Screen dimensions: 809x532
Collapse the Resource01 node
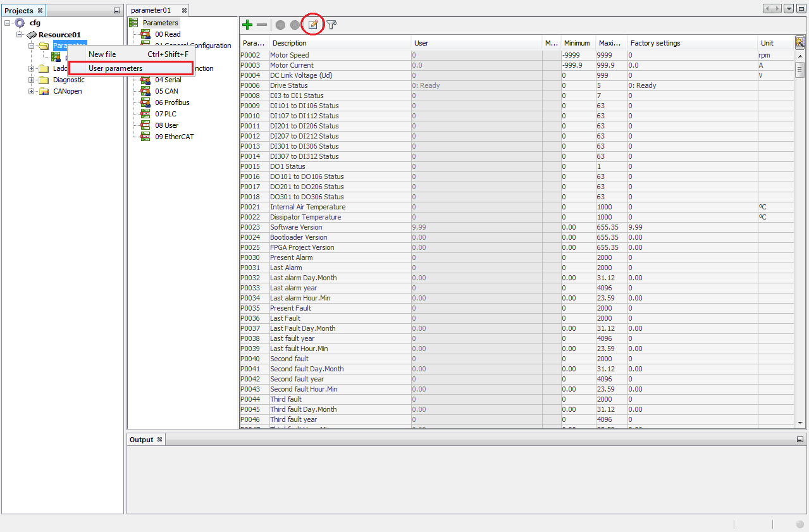[20, 34]
